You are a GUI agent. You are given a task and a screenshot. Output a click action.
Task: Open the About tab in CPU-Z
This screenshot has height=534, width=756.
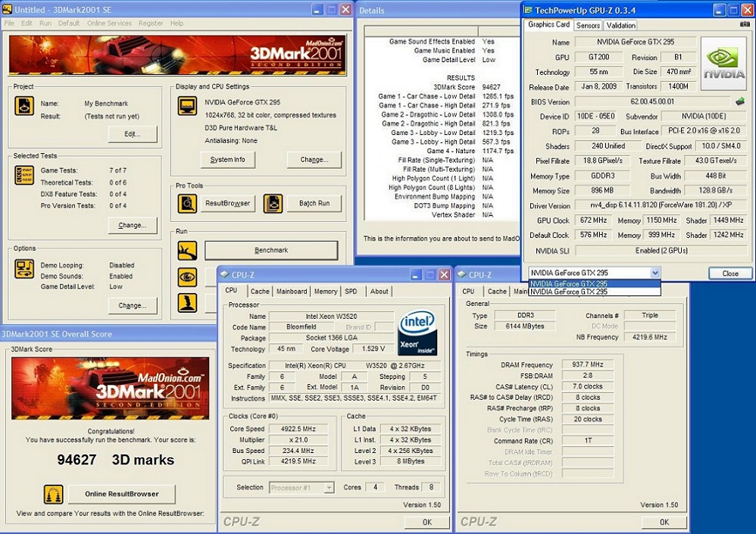click(379, 291)
